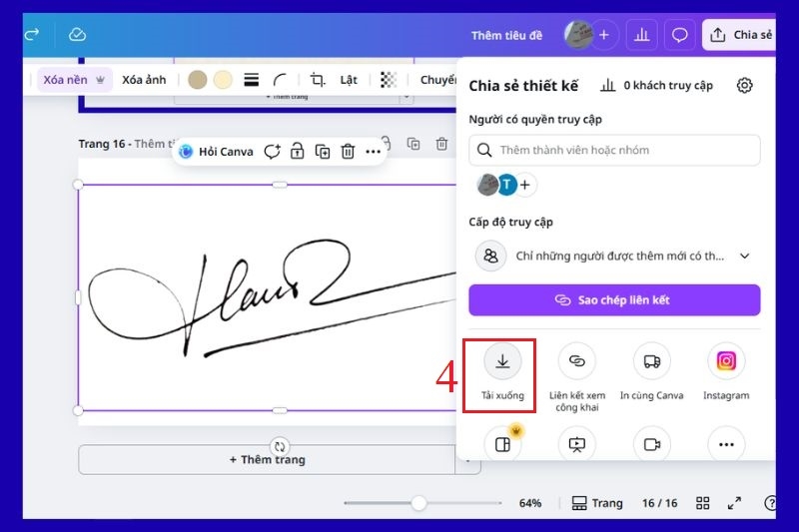Click the 64% zoom level
Viewport: 799px width, 532px height.
[x=530, y=503]
